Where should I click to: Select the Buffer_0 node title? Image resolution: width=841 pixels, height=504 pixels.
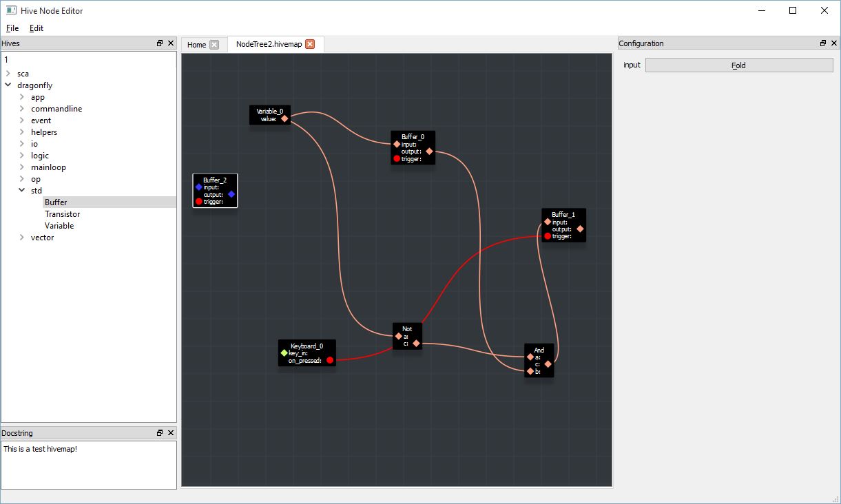pyautogui.click(x=413, y=136)
